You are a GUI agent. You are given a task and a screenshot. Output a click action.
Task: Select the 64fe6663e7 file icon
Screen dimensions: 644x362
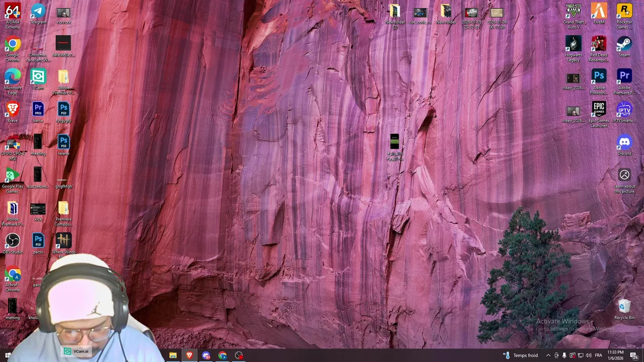point(63,46)
